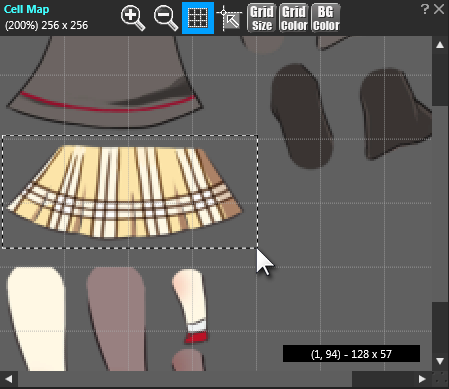The height and width of the screenshot is (389, 449).
Task: Select the plaid skirt cell
Action: click(125, 192)
